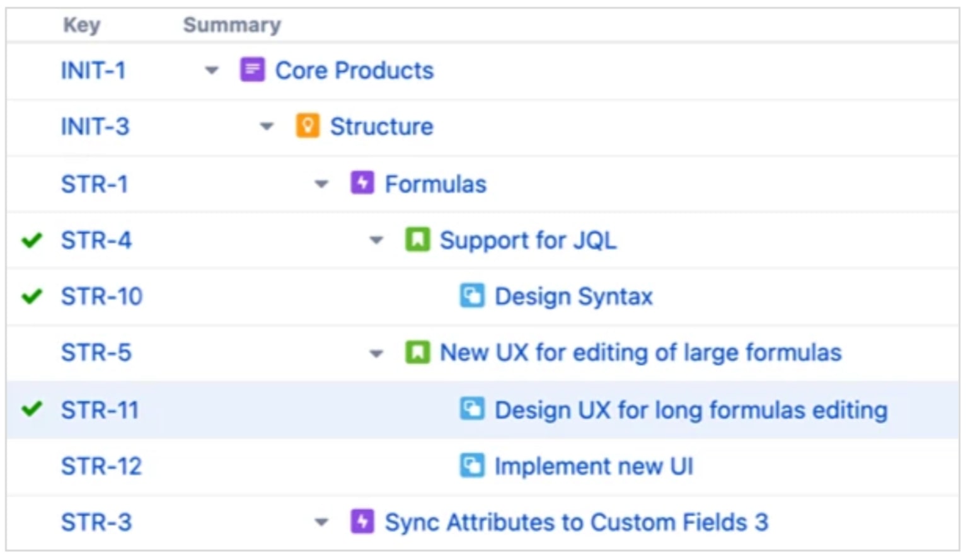968x560 pixels.
Task: Click the Summary column header
Action: click(232, 25)
